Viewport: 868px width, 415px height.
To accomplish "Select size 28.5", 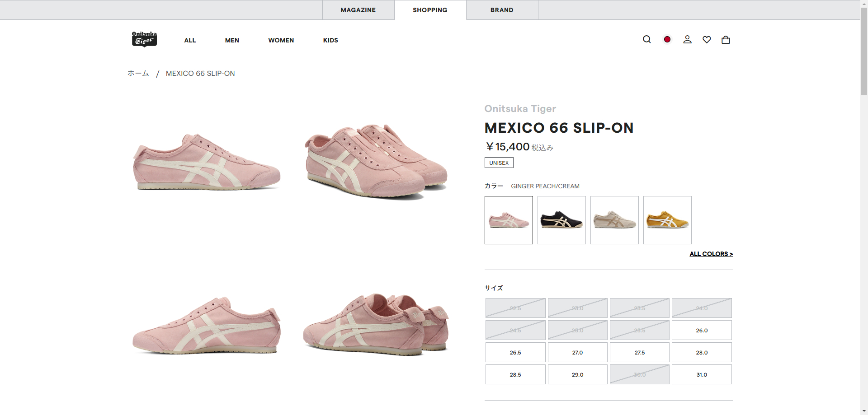I will (x=515, y=374).
